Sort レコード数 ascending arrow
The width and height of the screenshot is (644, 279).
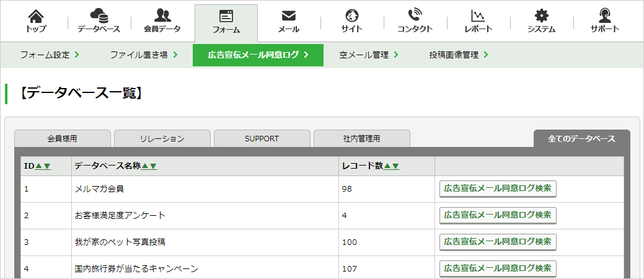387,166
